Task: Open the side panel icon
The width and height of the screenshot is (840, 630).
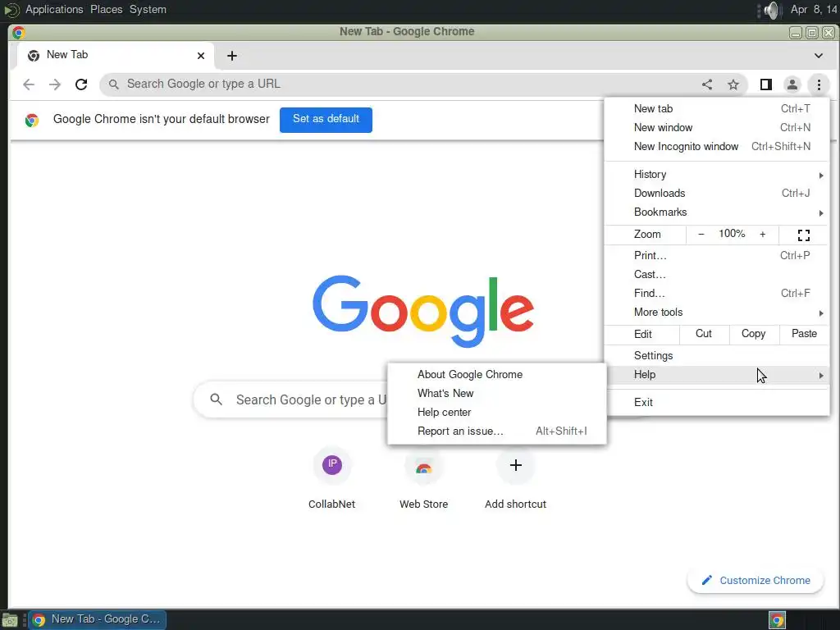Action: (766, 84)
